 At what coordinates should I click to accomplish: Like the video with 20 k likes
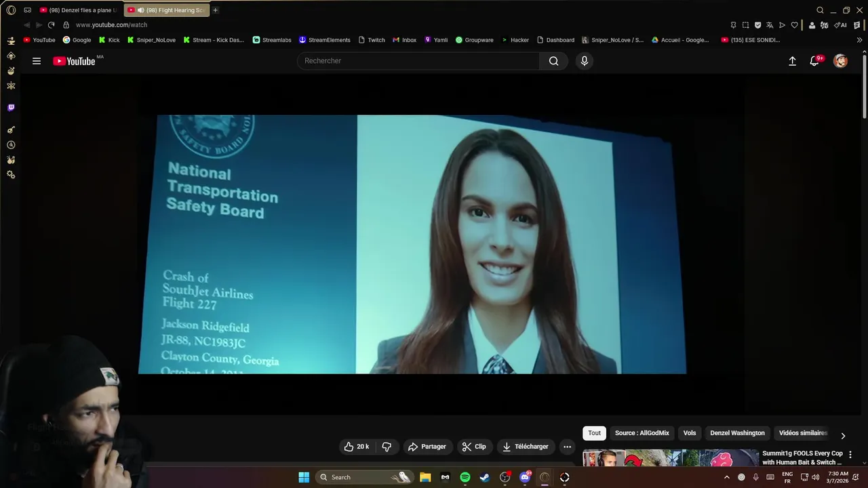[x=357, y=447]
